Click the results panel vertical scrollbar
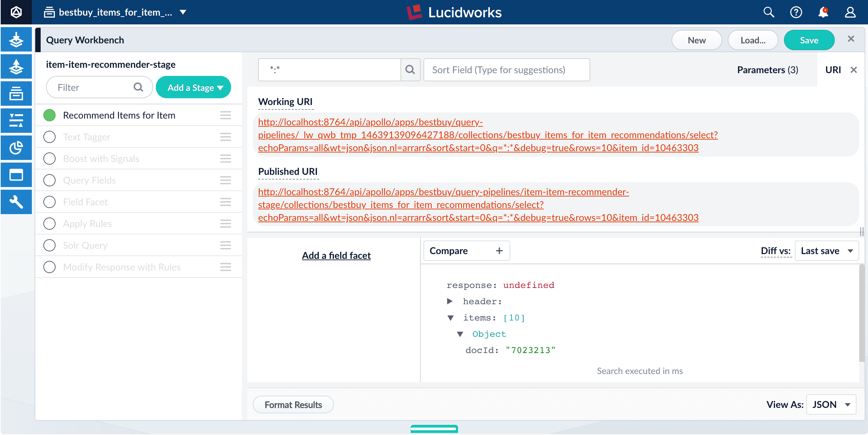 [x=862, y=313]
